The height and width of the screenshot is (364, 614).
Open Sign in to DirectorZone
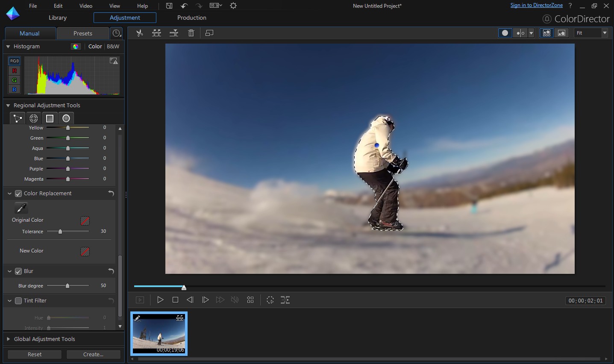(x=536, y=5)
